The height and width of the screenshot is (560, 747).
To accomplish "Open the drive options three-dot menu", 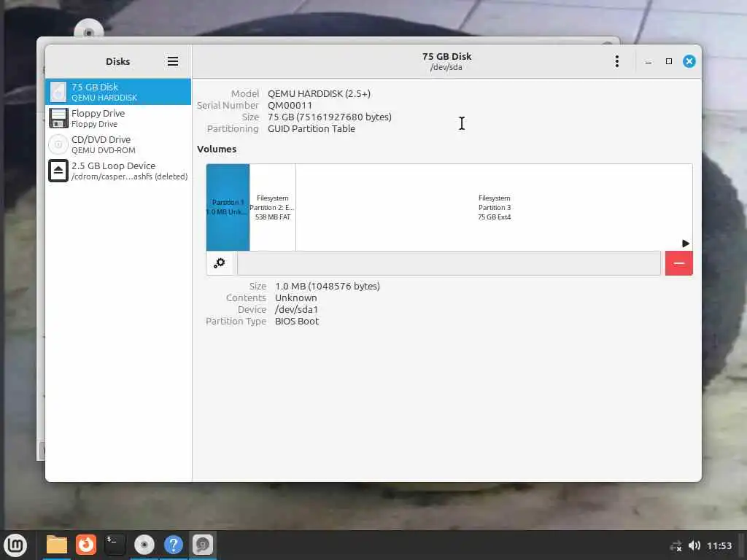I will (617, 61).
